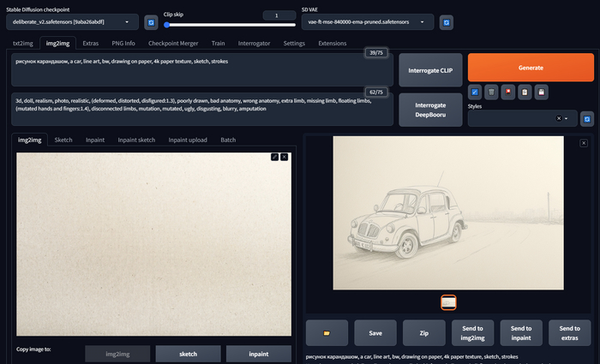This screenshot has height=364, width=600.
Task: Click the clipboard apply styles icon
Action: click(x=524, y=92)
